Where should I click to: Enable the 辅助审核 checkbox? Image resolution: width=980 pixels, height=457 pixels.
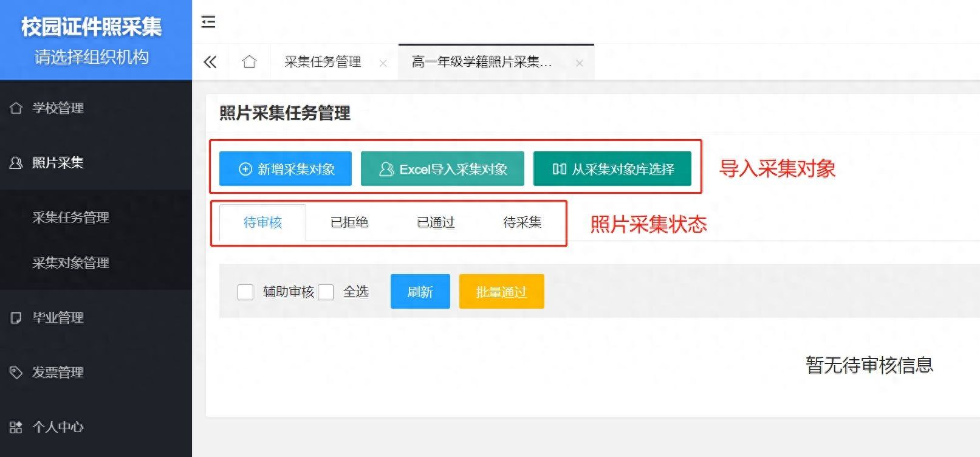(245, 292)
